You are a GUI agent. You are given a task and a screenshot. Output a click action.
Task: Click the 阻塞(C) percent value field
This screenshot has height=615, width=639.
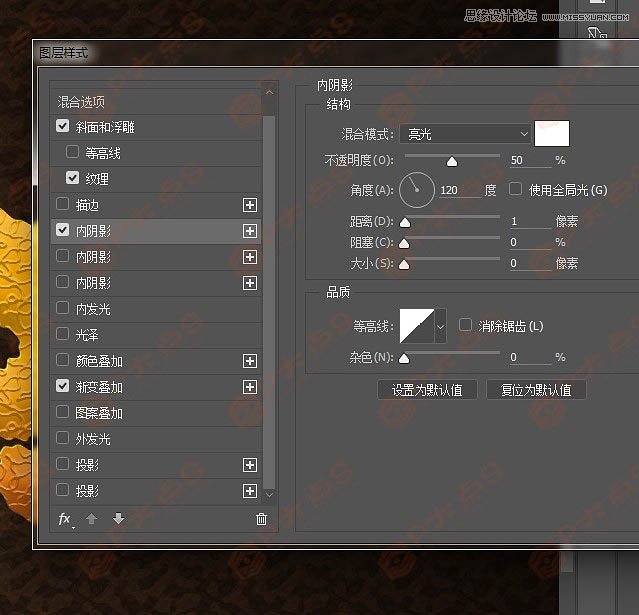pos(531,242)
